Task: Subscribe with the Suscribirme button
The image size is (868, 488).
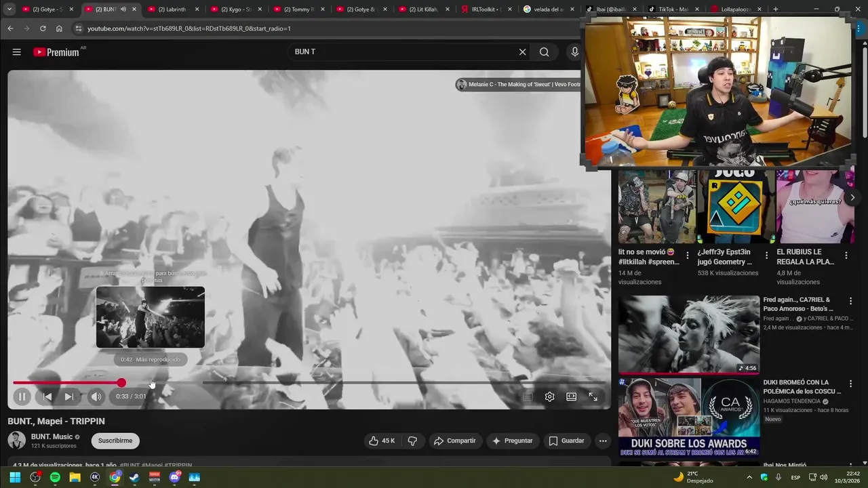Action: [x=115, y=441]
